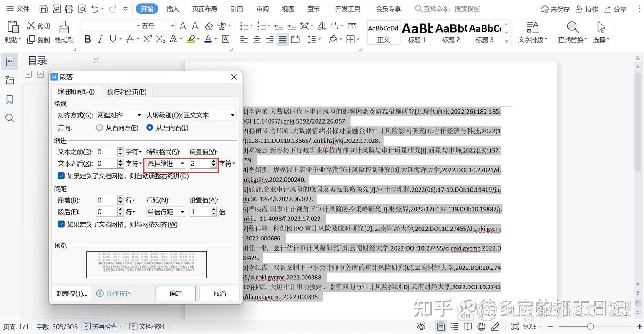
Task: Toggle spell check in status bar
Action: (x=99, y=326)
